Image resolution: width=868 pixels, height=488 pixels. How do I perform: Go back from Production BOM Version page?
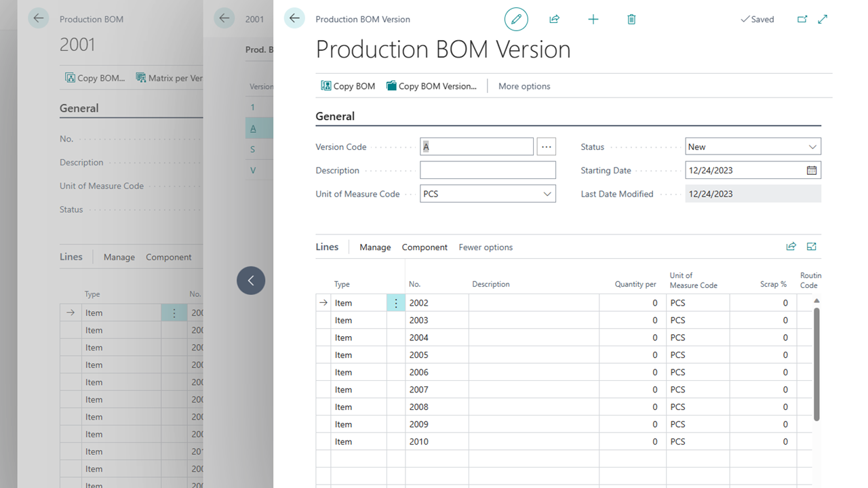point(294,18)
